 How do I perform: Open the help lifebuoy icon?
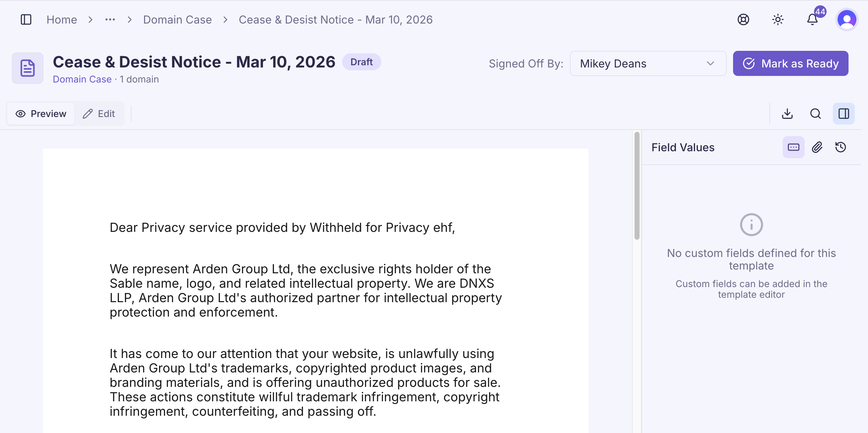tap(743, 19)
